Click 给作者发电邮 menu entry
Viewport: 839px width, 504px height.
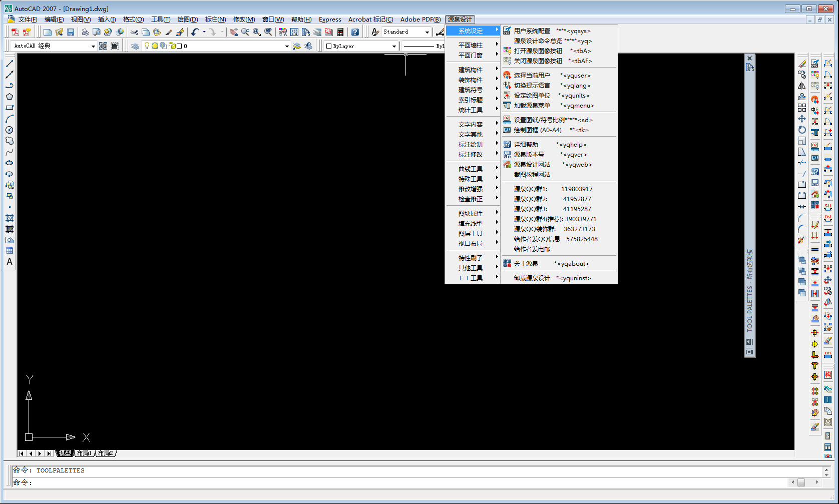coord(559,249)
